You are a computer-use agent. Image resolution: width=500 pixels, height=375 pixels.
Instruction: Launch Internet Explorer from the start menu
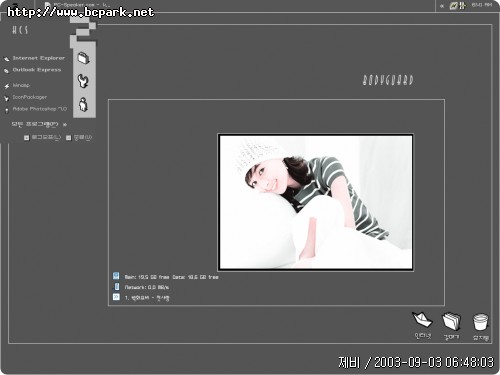tap(39, 58)
